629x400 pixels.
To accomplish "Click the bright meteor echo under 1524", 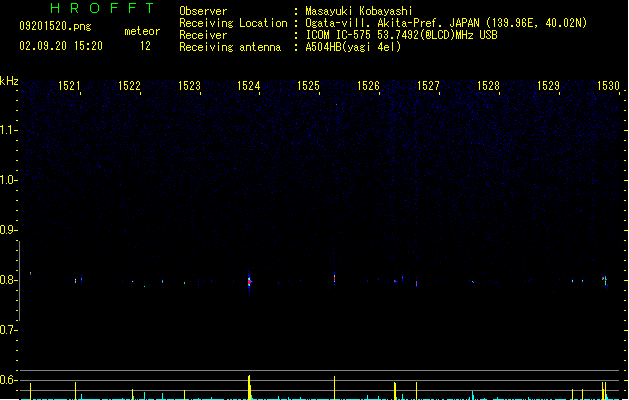I will 249,281.
